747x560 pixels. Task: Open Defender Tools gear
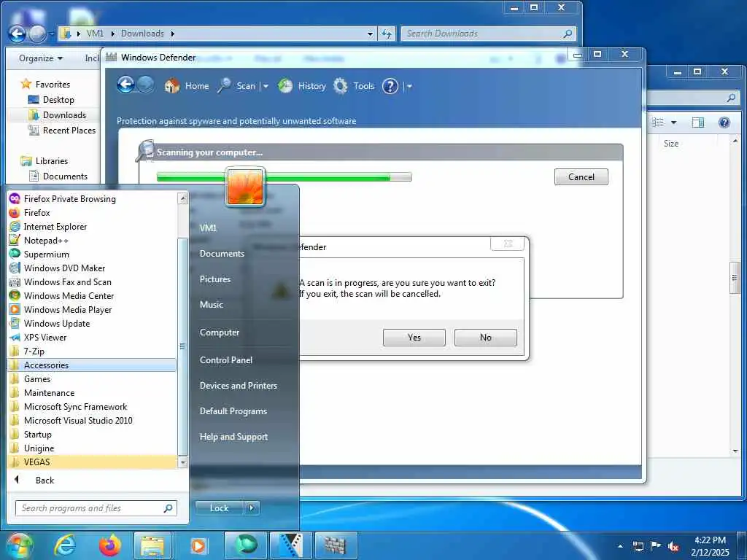(x=354, y=86)
